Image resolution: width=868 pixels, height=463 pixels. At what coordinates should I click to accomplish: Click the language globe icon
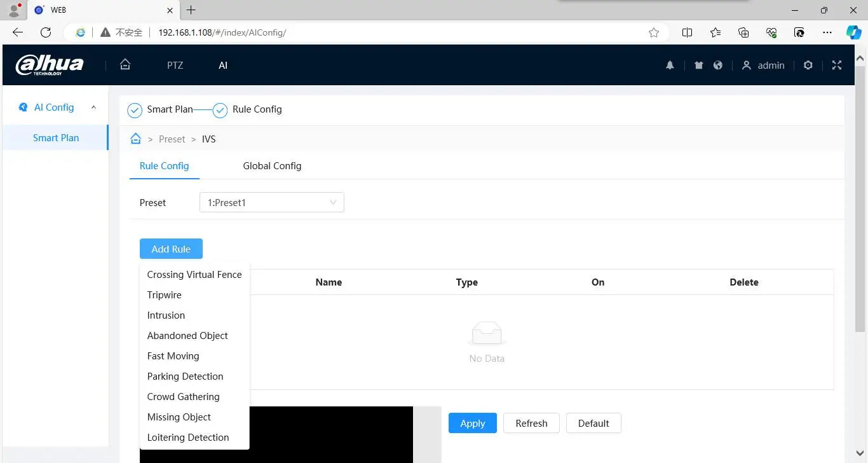pos(718,66)
